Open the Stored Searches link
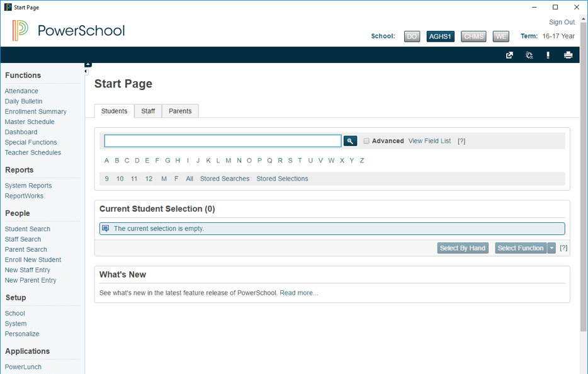 click(x=225, y=179)
